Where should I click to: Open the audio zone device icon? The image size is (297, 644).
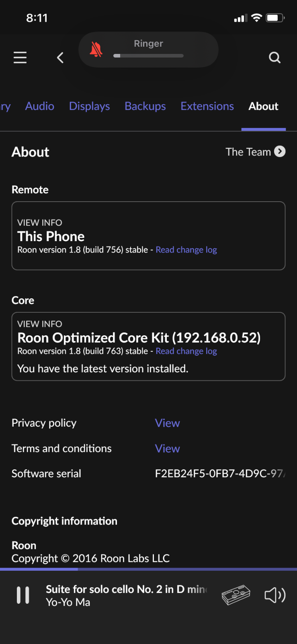[236, 595]
